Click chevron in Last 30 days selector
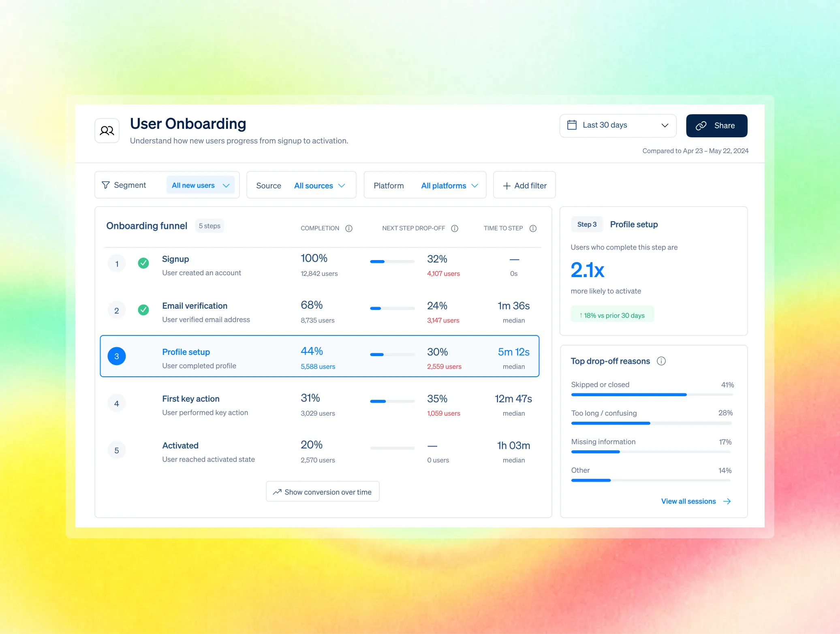The height and width of the screenshot is (634, 840). point(665,125)
